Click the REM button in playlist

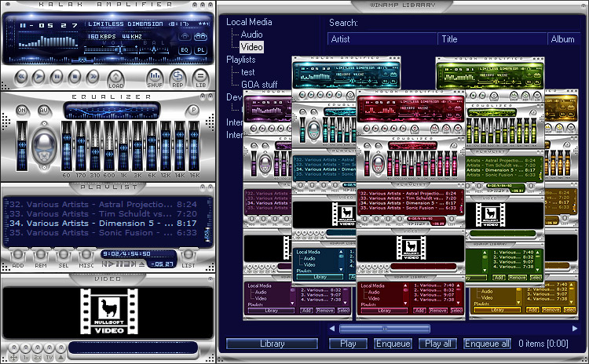tap(41, 257)
